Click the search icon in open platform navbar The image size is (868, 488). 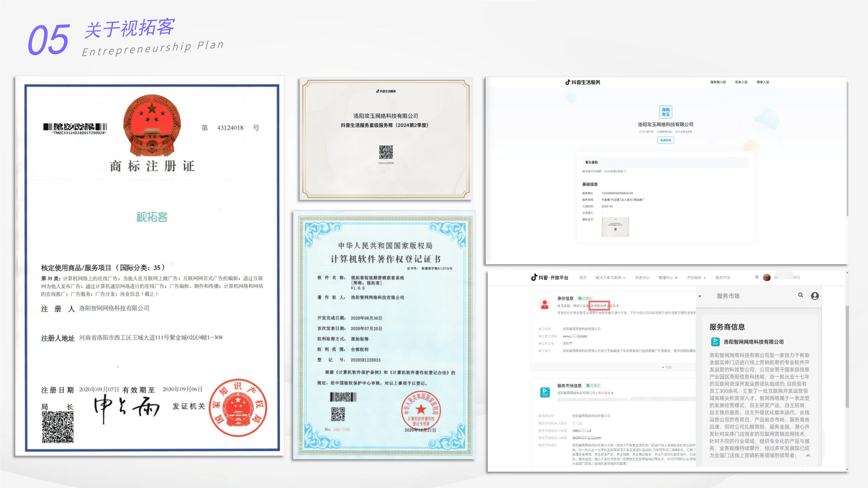click(757, 277)
